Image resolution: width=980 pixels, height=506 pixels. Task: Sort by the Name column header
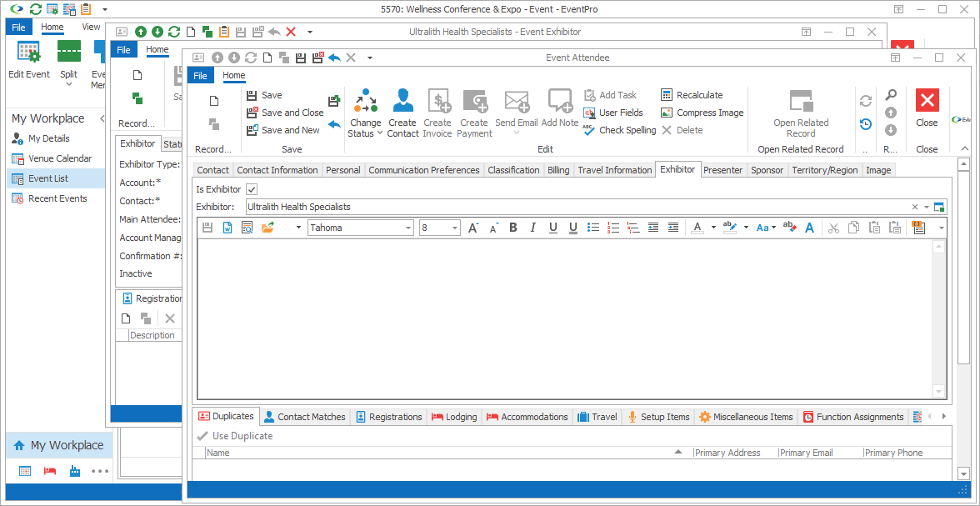point(442,453)
